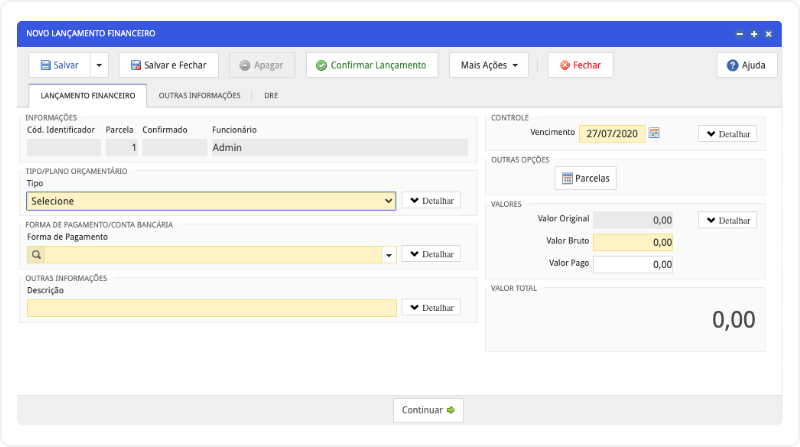Click the search icon in Forma de Pagamento

pos(35,255)
